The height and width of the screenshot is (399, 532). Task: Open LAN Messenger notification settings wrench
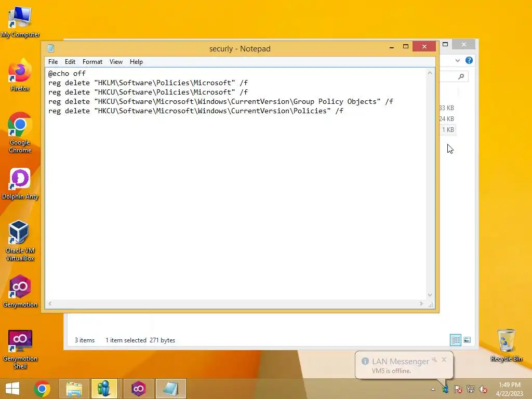click(x=434, y=360)
